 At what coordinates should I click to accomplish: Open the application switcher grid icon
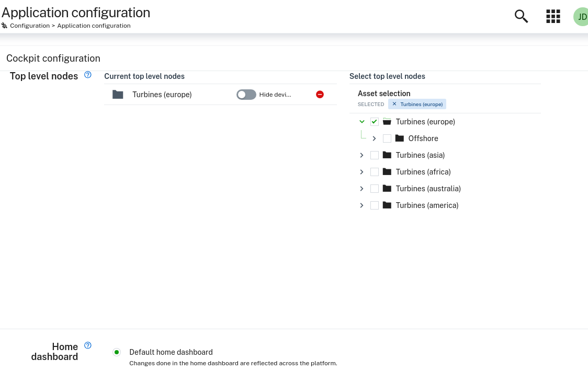(x=553, y=16)
